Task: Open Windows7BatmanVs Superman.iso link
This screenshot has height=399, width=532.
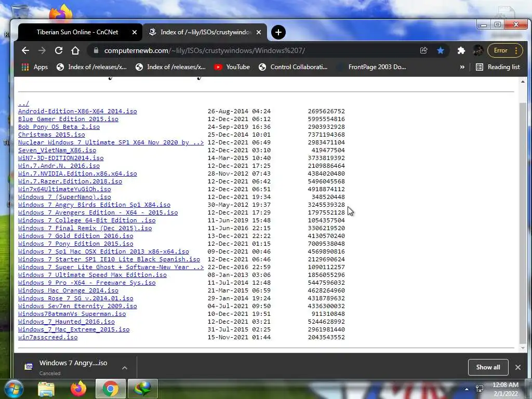Action: pyautogui.click(x=72, y=314)
